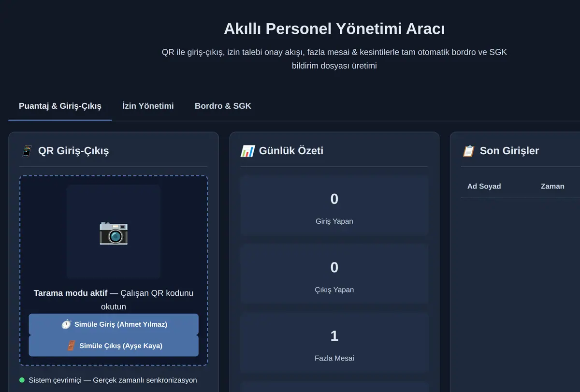Click the Tarama modu aktif text
Screen dimensions: 580x392
(x=71, y=293)
